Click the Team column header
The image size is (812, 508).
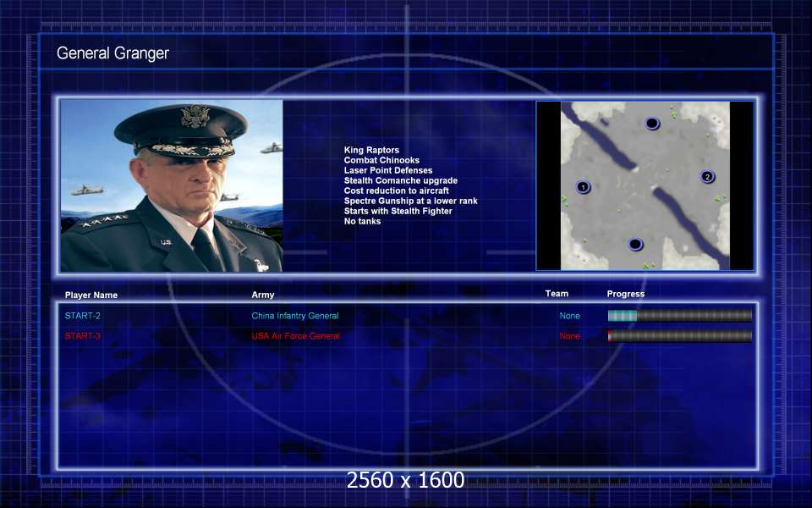557,294
